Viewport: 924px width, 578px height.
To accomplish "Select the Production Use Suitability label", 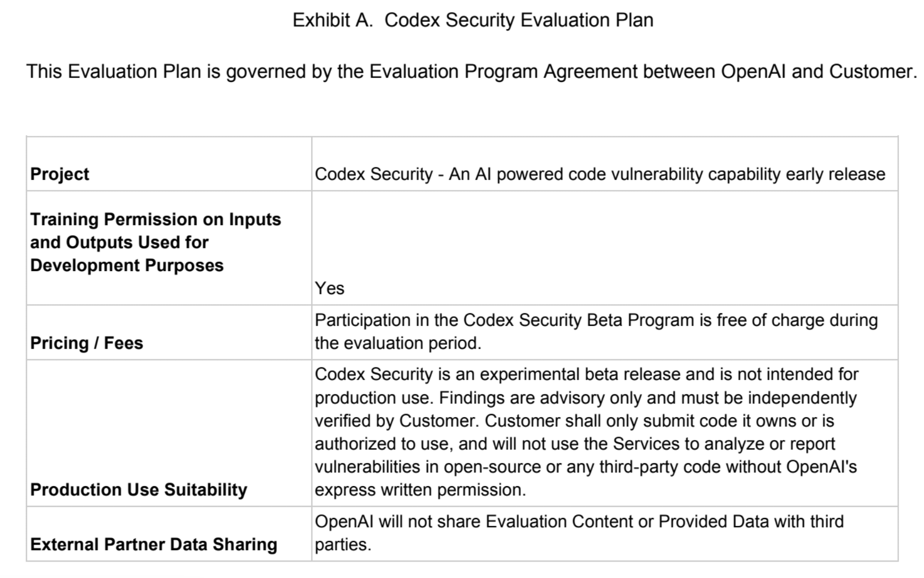I will (x=139, y=489).
